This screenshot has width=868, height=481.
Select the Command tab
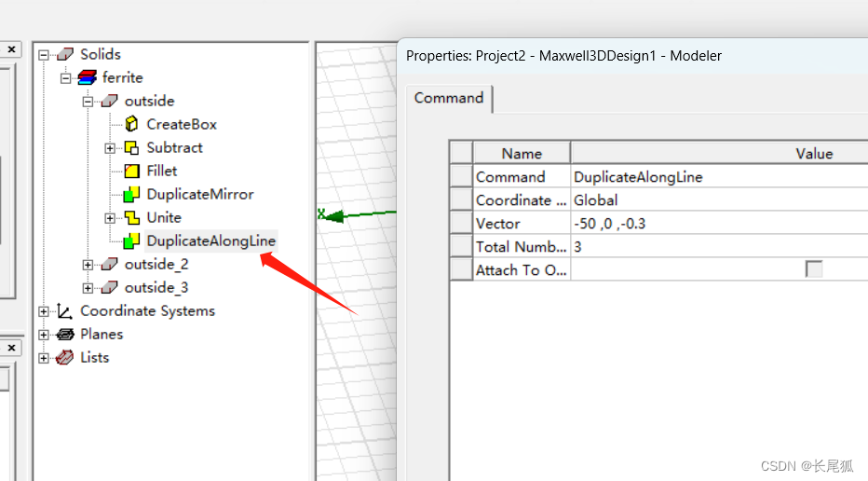click(449, 98)
